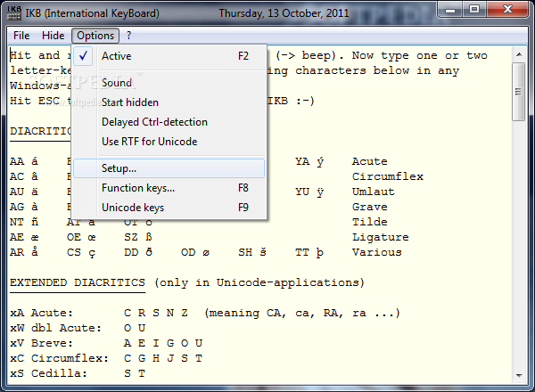Open the ? help menu
Viewport: 535px width, 392px height.
pyautogui.click(x=128, y=36)
